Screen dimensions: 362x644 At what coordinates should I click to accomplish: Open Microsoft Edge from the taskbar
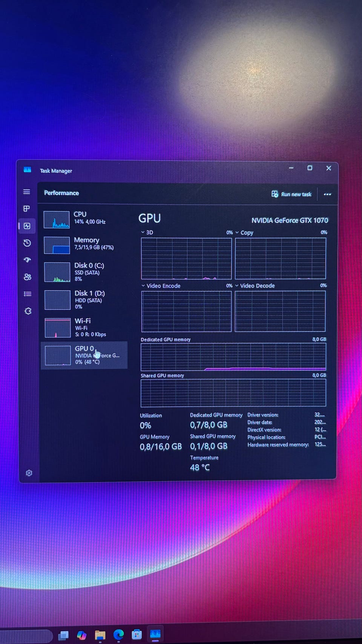point(118,635)
